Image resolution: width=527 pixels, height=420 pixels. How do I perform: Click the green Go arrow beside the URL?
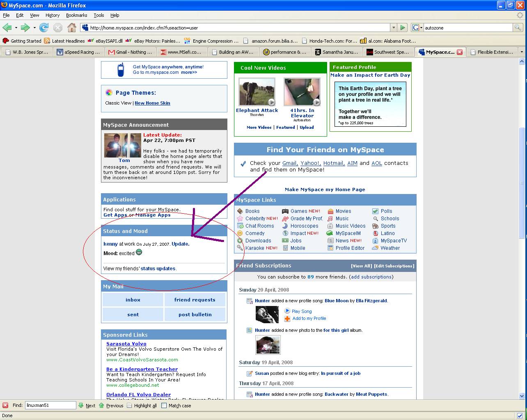click(403, 27)
